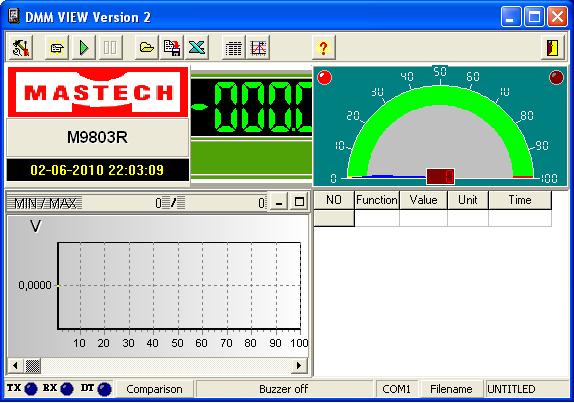Click the connect device toolbar icon

(x=57, y=47)
